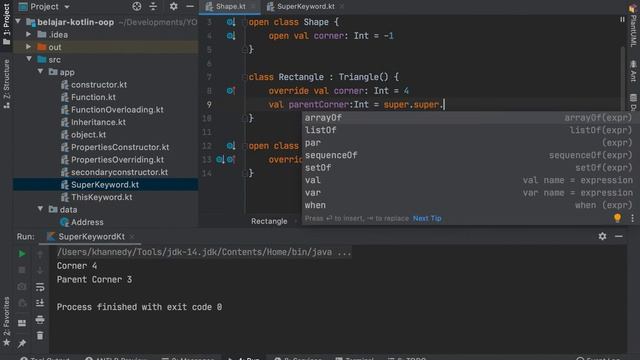Open PropertiesOverriding.kt in project tree

pyautogui.click(x=117, y=160)
